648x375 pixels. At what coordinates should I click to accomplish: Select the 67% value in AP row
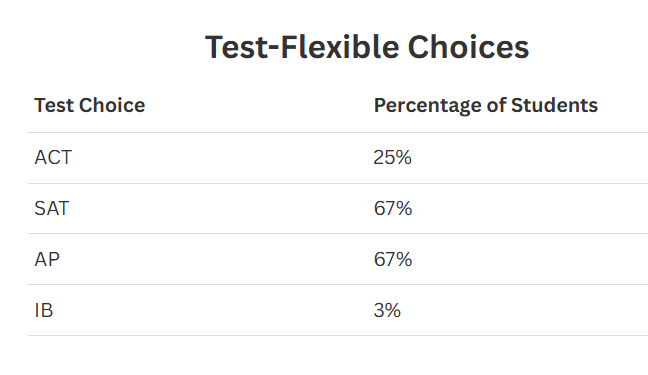click(x=393, y=260)
